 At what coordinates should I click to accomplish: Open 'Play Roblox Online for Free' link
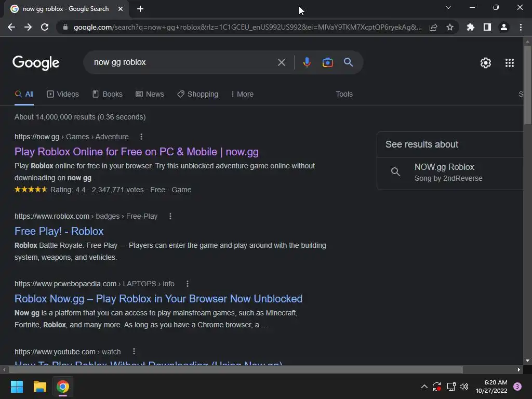coord(137,152)
